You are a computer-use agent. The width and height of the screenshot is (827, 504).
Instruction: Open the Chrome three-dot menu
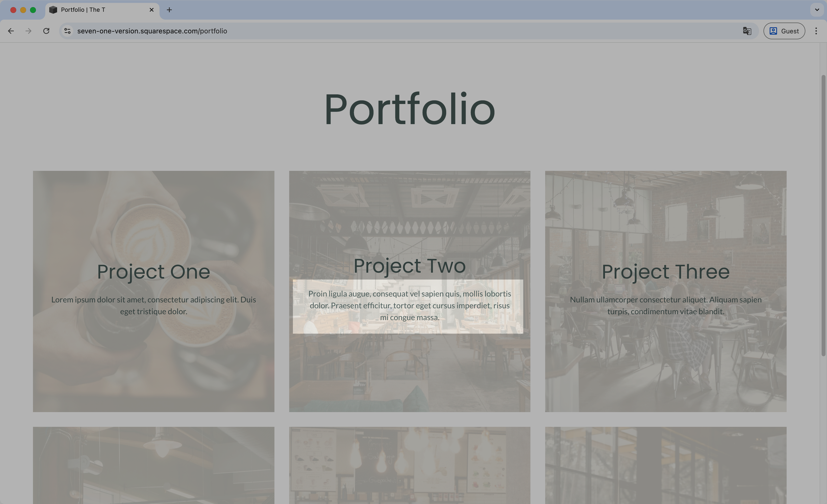pyautogui.click(x=816, y=31)
